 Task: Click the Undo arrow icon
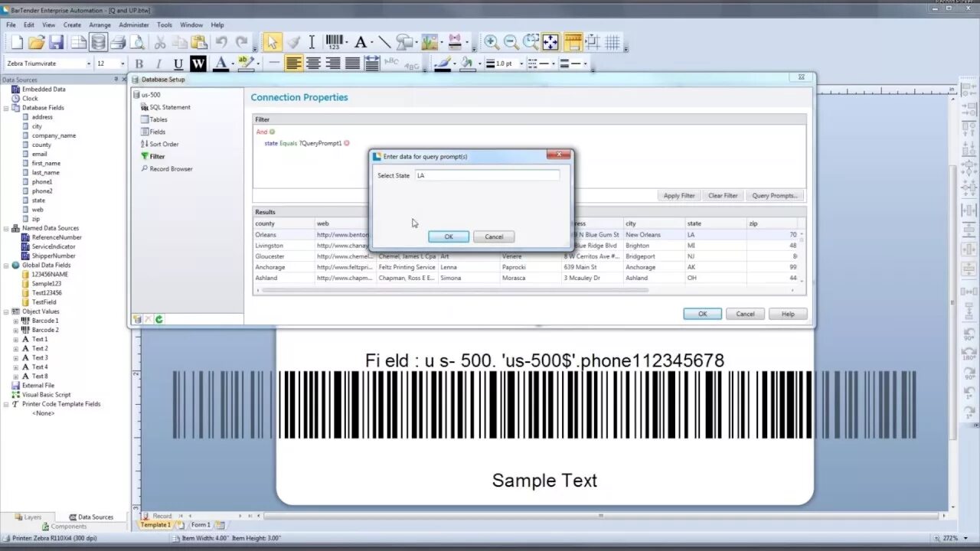(222, 43)
